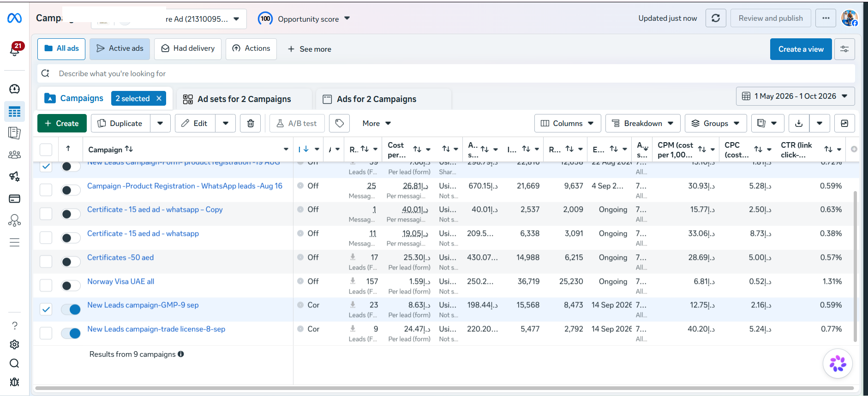Open the More actions dropdown
Image resolution: width=868 pixels, height=396 pixels.
(x=377, y=123)
